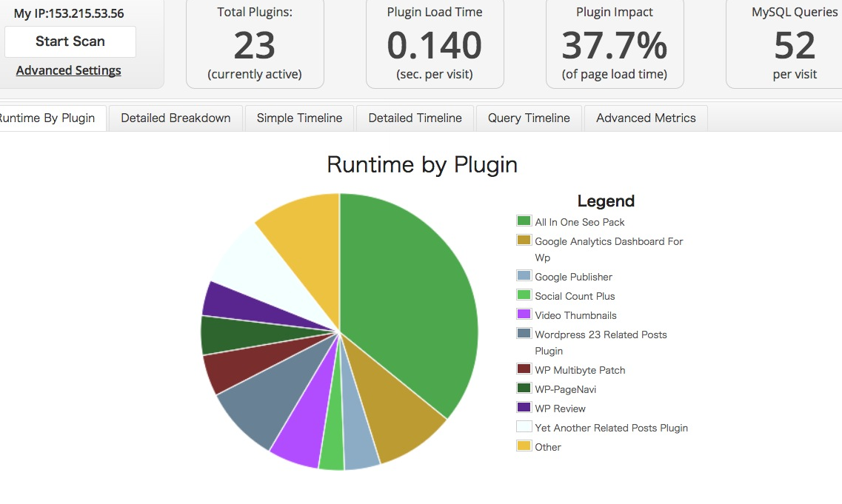The height and width of the screenshot is (504, 842).
Task: Click the Social Count Plus legend swatch
Action: tap(524, 295)
